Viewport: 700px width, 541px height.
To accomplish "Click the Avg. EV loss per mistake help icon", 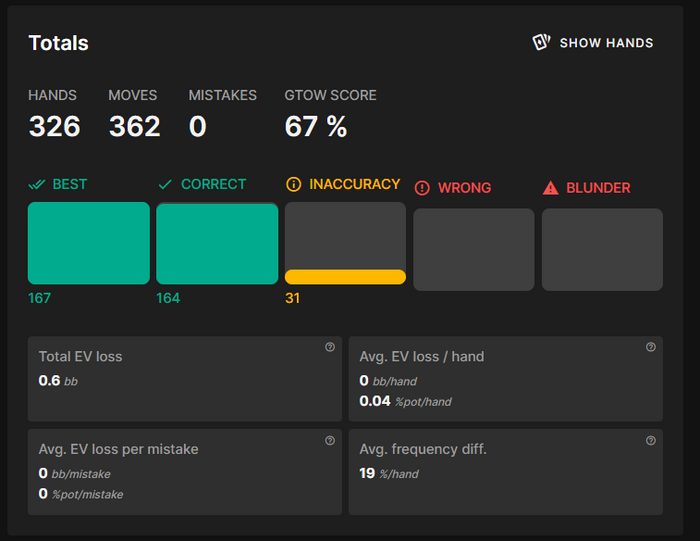I will [x=330, y=441].
